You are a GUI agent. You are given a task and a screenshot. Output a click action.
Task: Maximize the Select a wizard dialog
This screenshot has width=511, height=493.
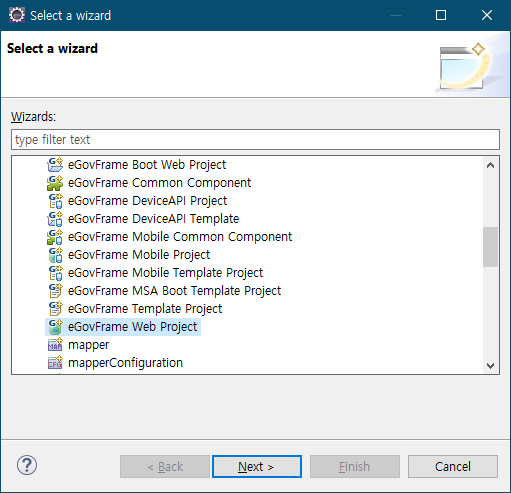[x=441, y=15]
